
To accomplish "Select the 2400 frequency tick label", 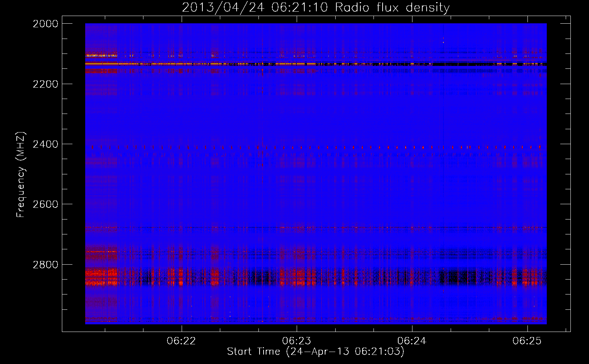I will pos(46,145).
